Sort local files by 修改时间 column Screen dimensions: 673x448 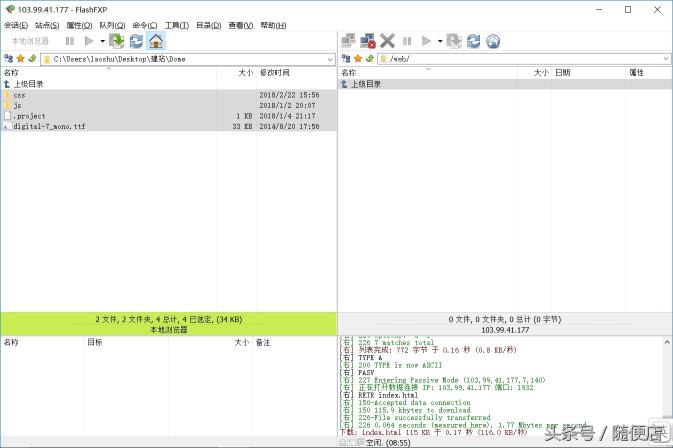[296, 73]
